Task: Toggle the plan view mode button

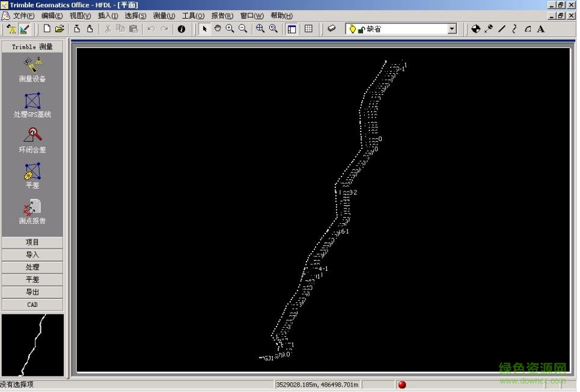Action: click(24, 29)
